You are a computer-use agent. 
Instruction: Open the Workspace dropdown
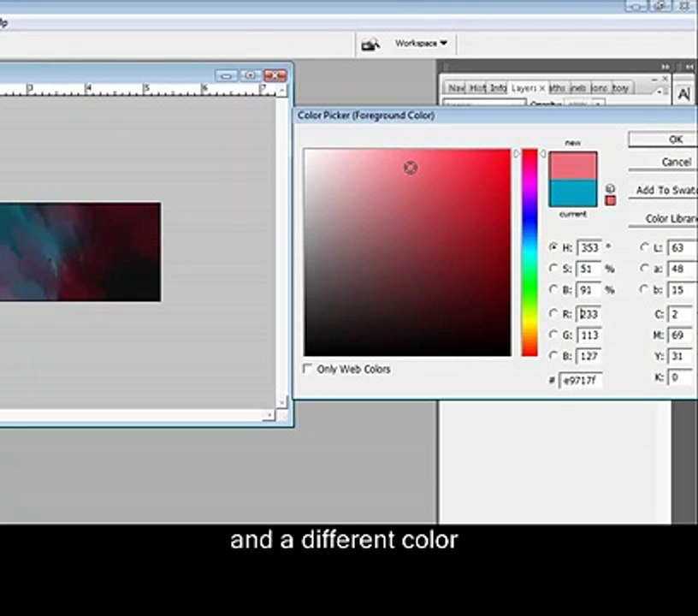click(421, 43)
